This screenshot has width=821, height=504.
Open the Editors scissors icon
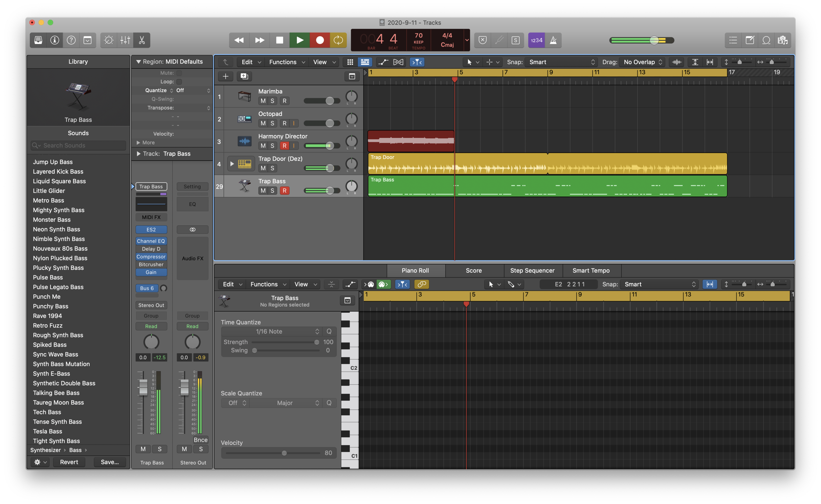[x=142, y=40]
